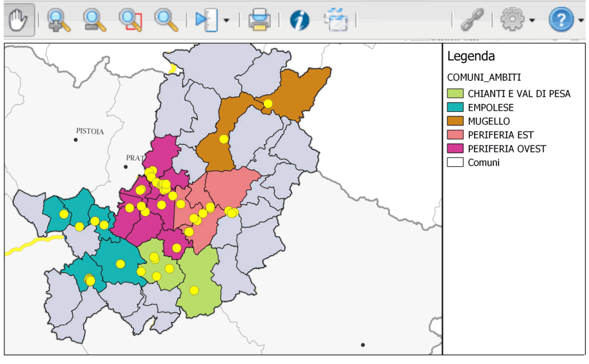Click the northernmost yellow point in Mugello

[268, 103]
